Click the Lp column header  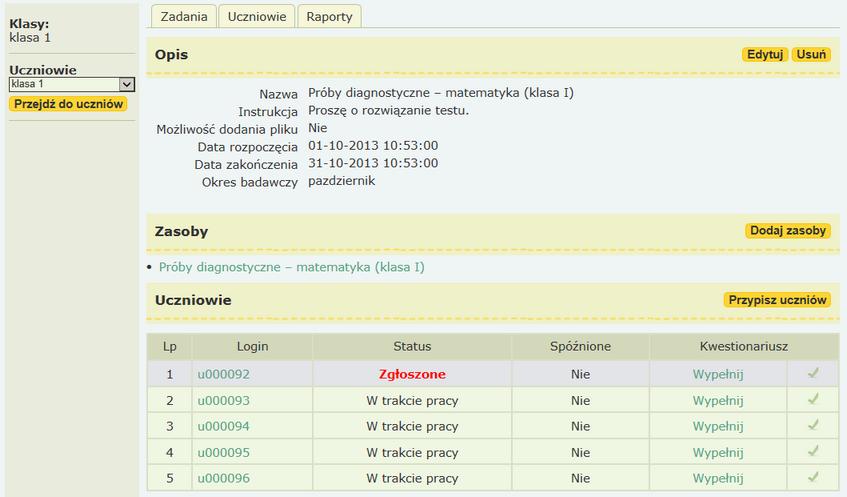170,346
